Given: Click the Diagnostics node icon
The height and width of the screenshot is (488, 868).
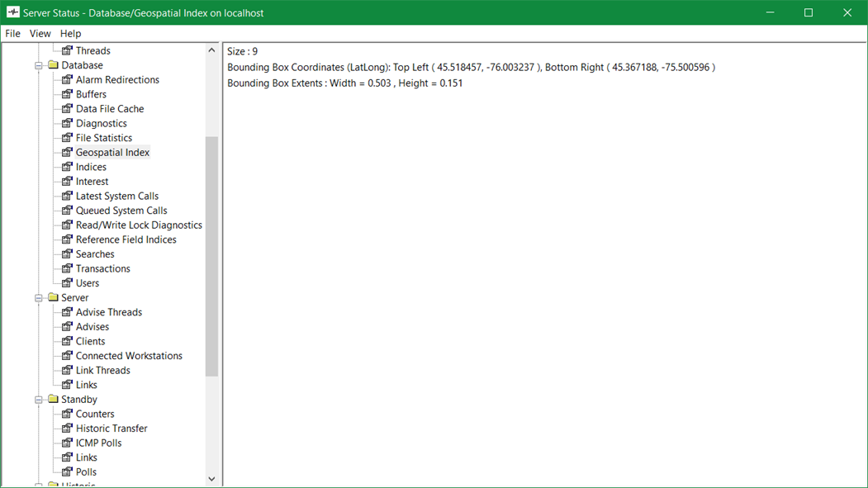Looking at the screenshot, I should click(x=68, y=124).
